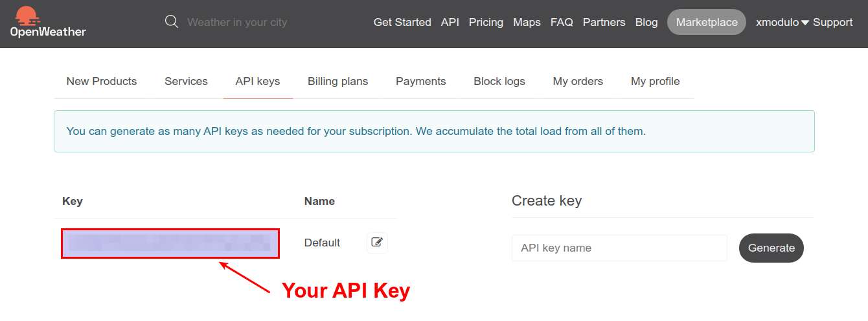The width and height of the screenshot is (868, 321).
Task: Switch to the New Products tab
Action: tap(102, 81)
